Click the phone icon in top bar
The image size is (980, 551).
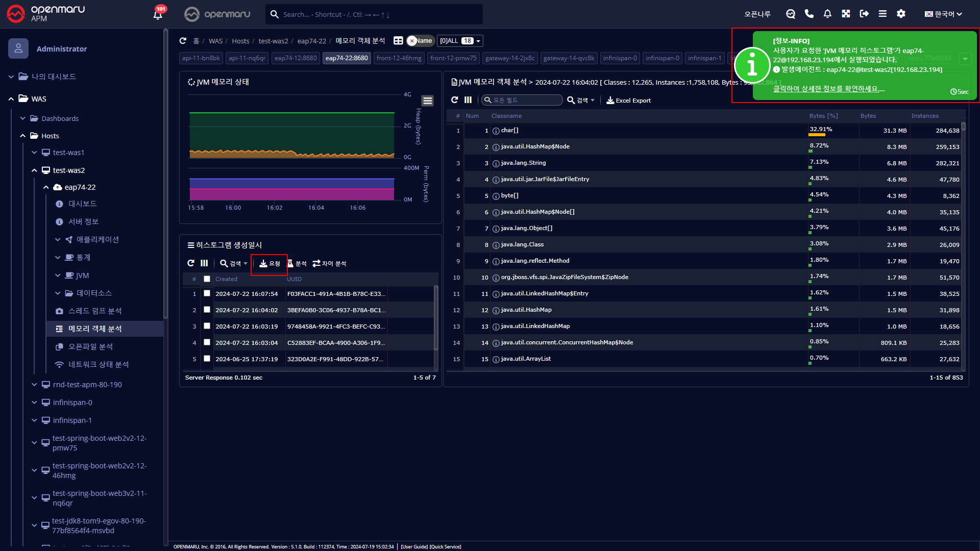tap(809, 14)
